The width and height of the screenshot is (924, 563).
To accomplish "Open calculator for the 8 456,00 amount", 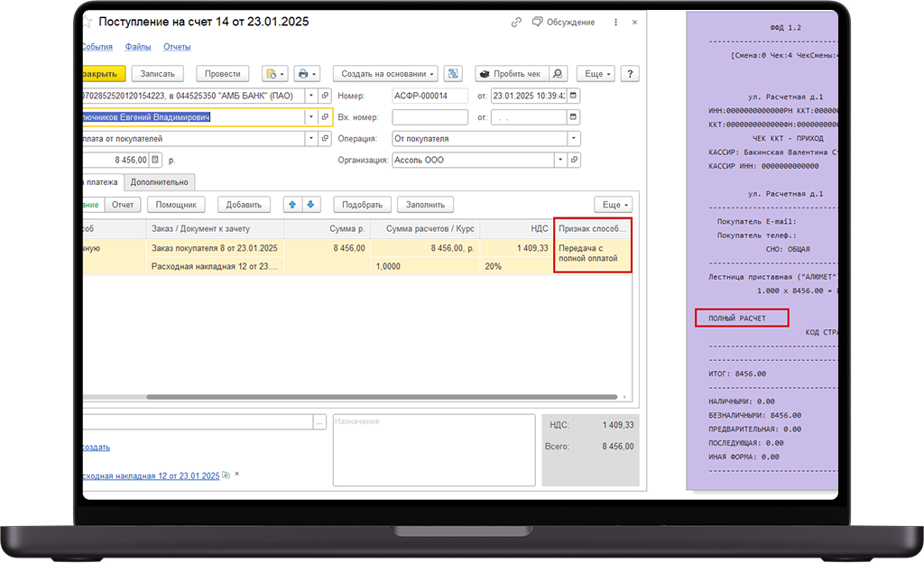I will pos(155,160).
